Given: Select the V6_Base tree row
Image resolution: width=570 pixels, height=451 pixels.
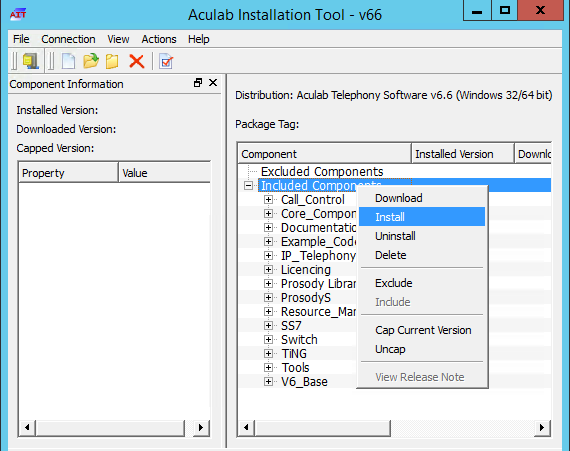Looking at the screenshot, I should click(304, 382).
